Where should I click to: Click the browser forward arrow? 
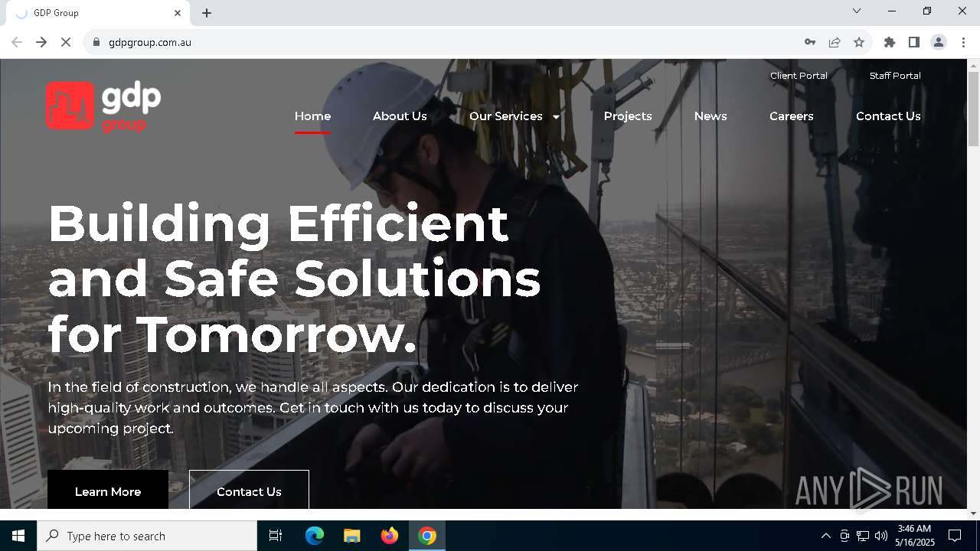[41, 42]
